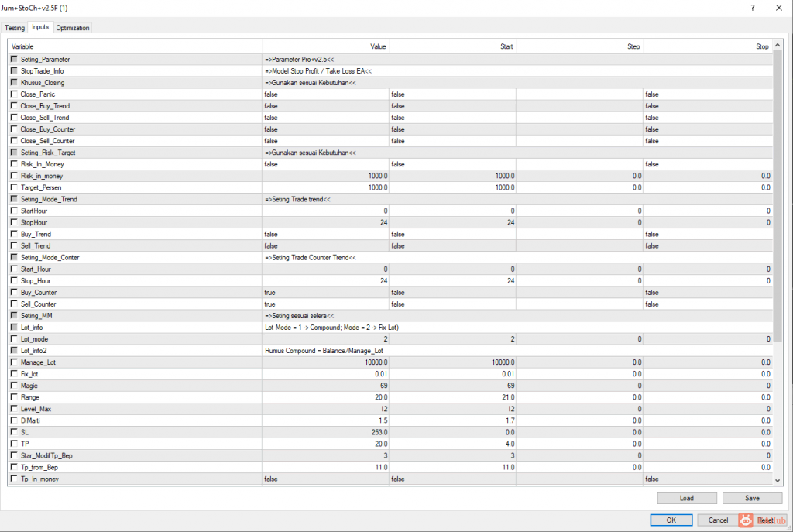
Task: Click the Cancel button
Action: (x=718, y=520)
